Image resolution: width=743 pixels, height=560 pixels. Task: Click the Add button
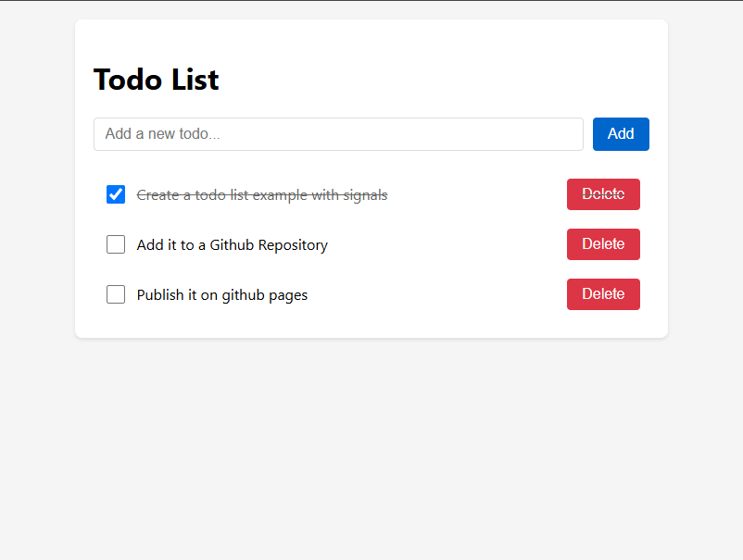point(620,133)
